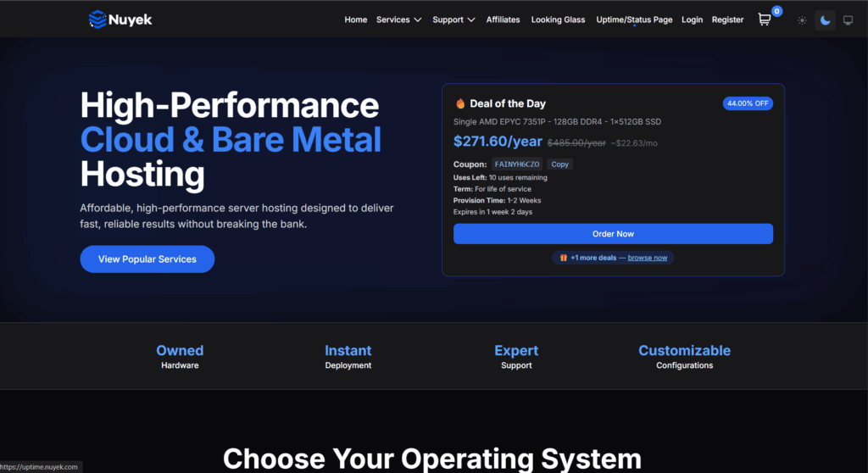
Task: Click the Order Now button
Action: [613, 234]
